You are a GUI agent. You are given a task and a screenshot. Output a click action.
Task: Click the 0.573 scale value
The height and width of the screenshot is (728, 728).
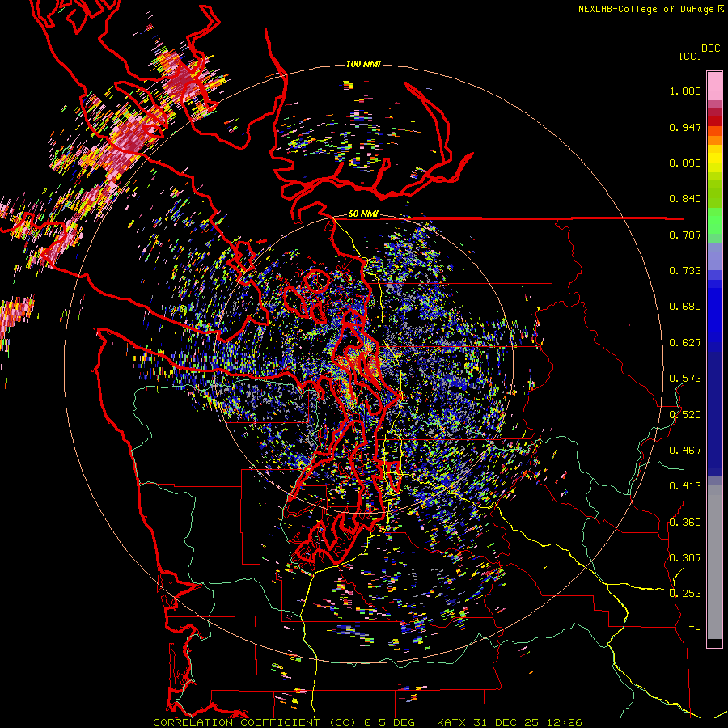pos(685,379)
